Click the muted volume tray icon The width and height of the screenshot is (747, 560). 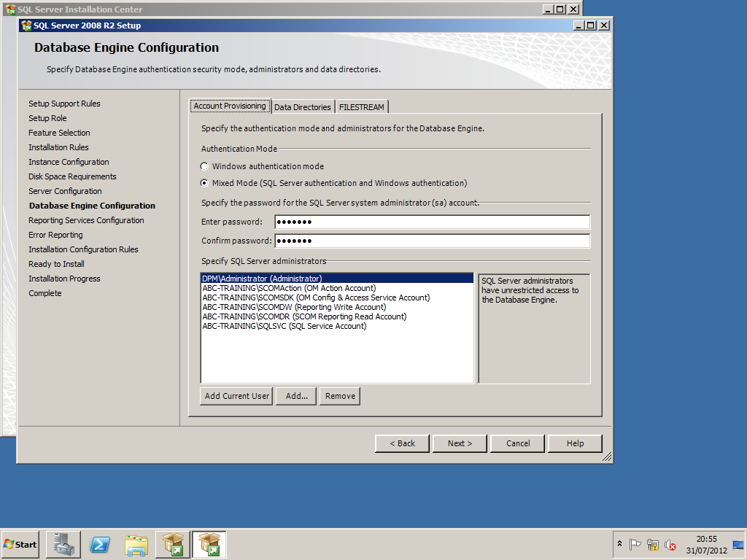[670, 544]
